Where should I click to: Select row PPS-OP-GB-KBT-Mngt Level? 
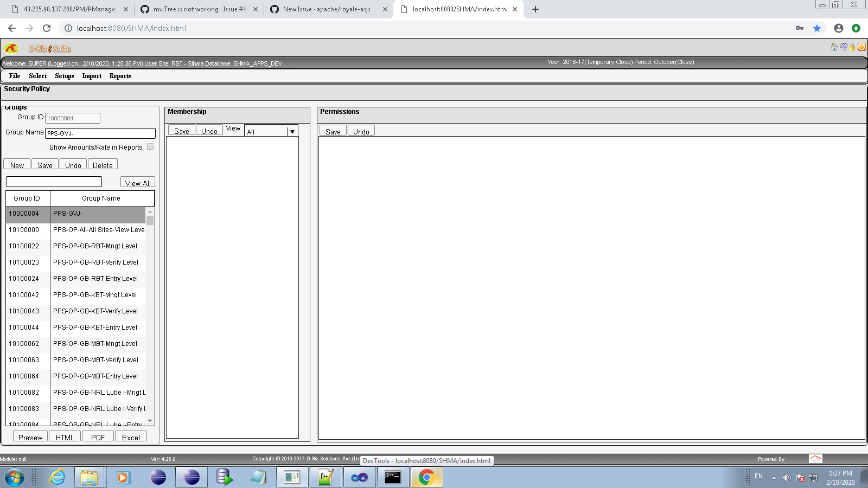[x=94, y=294]
